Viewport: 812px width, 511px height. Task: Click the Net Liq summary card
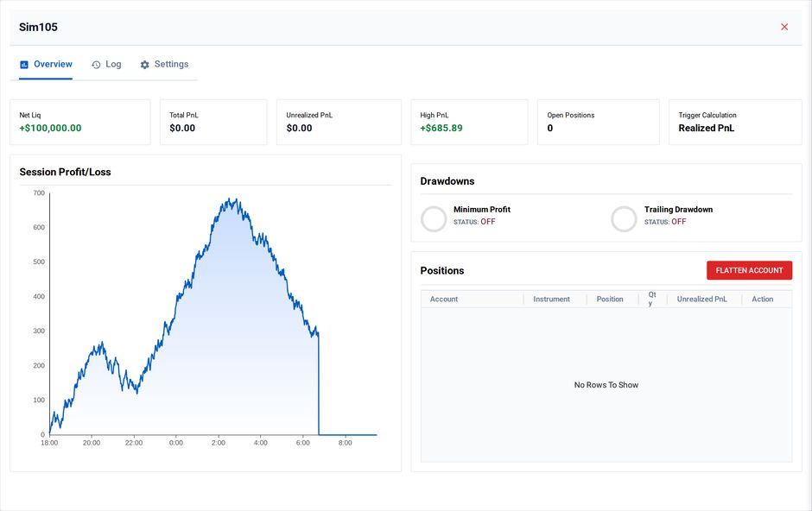point(80,122)
